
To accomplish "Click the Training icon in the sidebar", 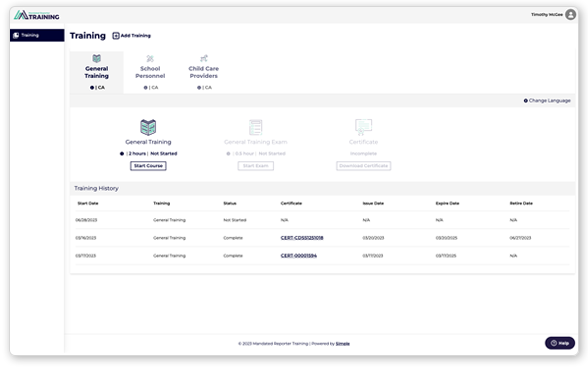I will [x=16, y=35].
